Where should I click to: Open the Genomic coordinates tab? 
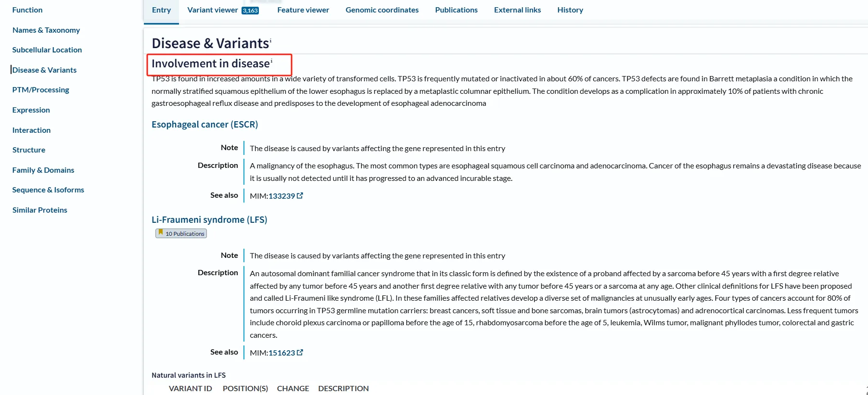click(x=382, y=10)
